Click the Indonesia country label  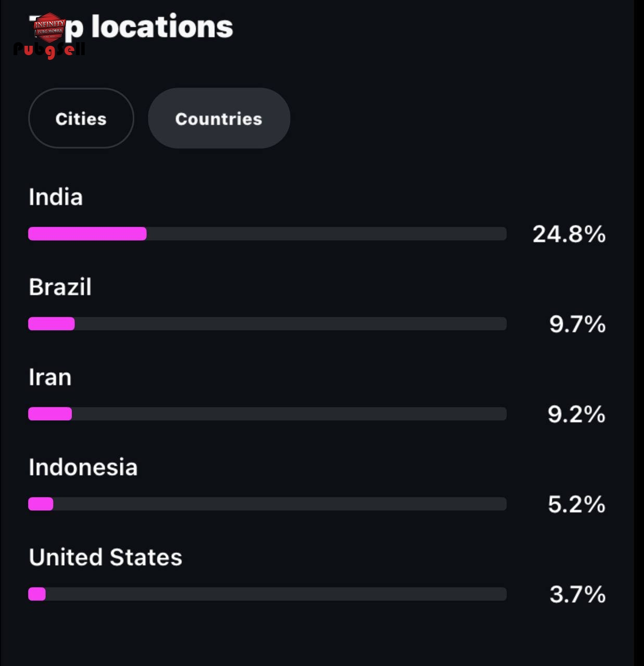pyautogui.click(x=83, y=467)
